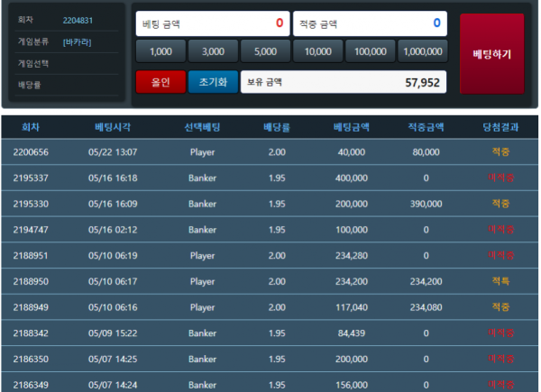This screenshot has width=541, height=392.
Task: Choose the 10,000 bet amount button
Action: pos(317,51)
